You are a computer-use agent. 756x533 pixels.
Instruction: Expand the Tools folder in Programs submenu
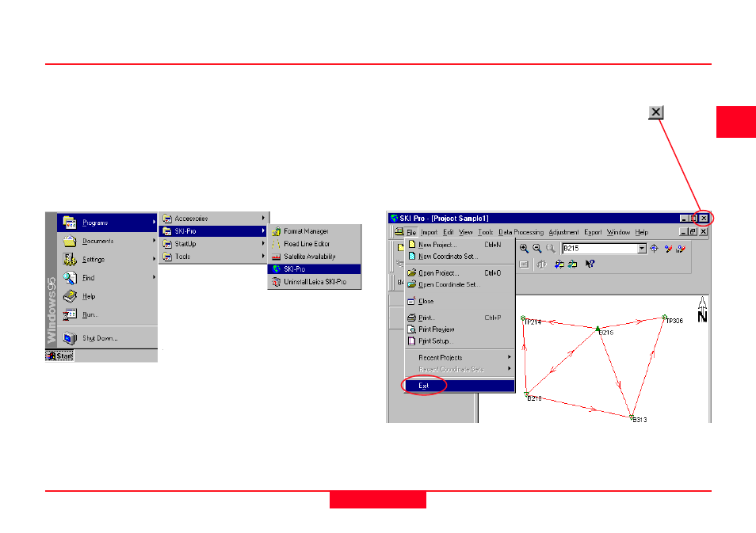tap(214, 257)
